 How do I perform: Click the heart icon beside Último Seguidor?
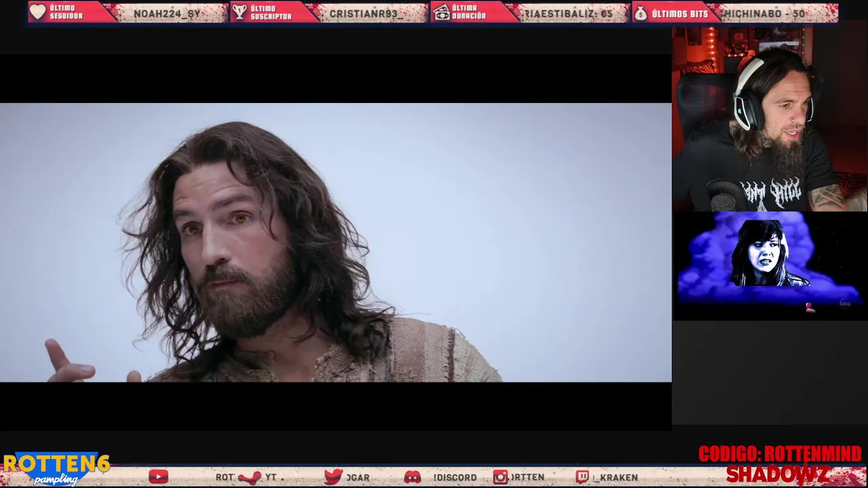tap(38, 12)
